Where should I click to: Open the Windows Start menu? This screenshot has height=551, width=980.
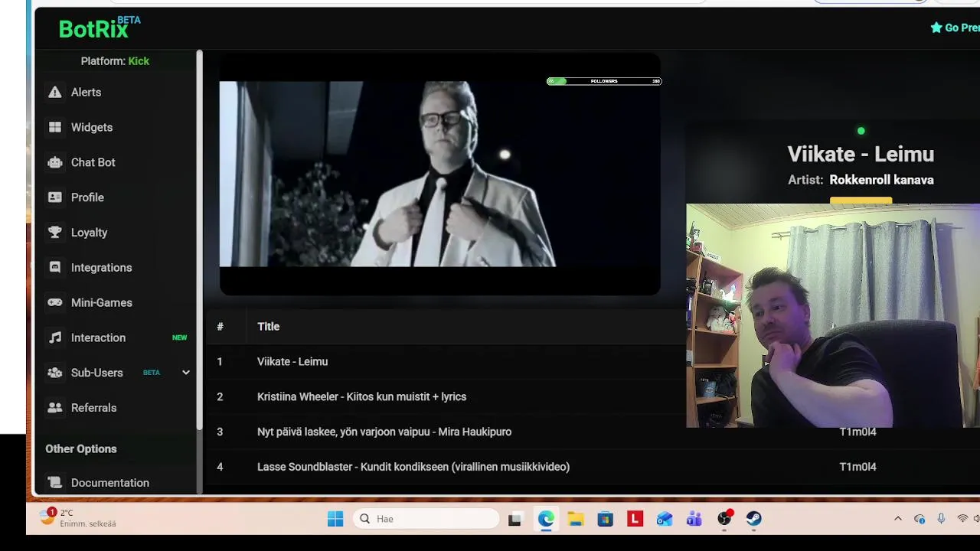335,519
